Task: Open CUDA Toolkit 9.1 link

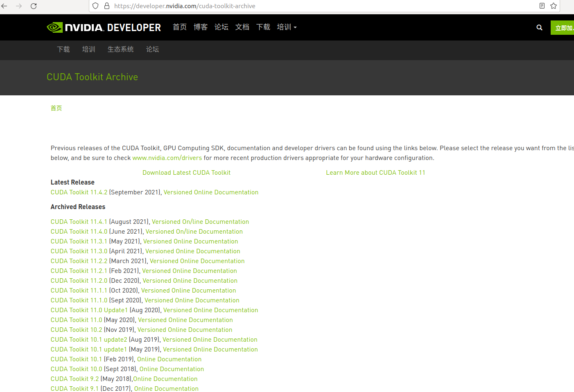Action: coord(75,389)
